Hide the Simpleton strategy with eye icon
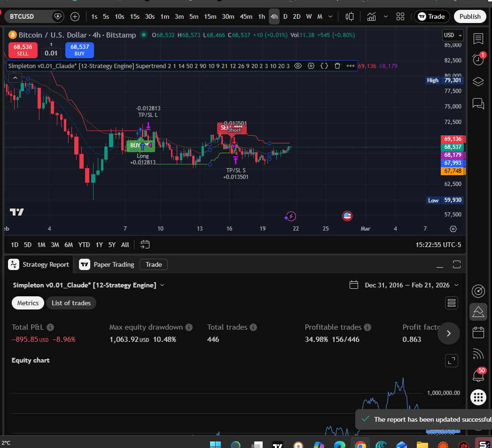 coord(297,66)
